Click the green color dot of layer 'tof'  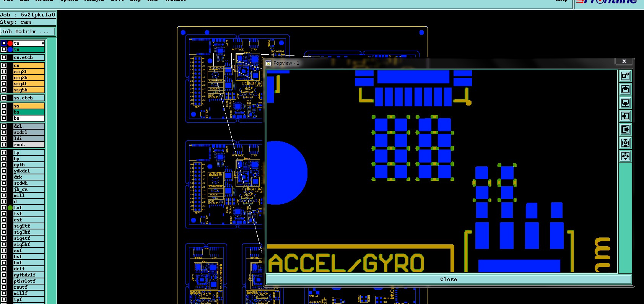click(x=10, y=208)
